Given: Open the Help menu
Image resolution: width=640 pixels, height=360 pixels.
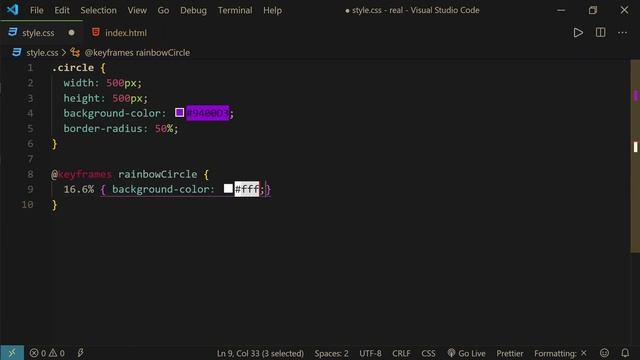Looking at the screenshot, I should (272, 10).
